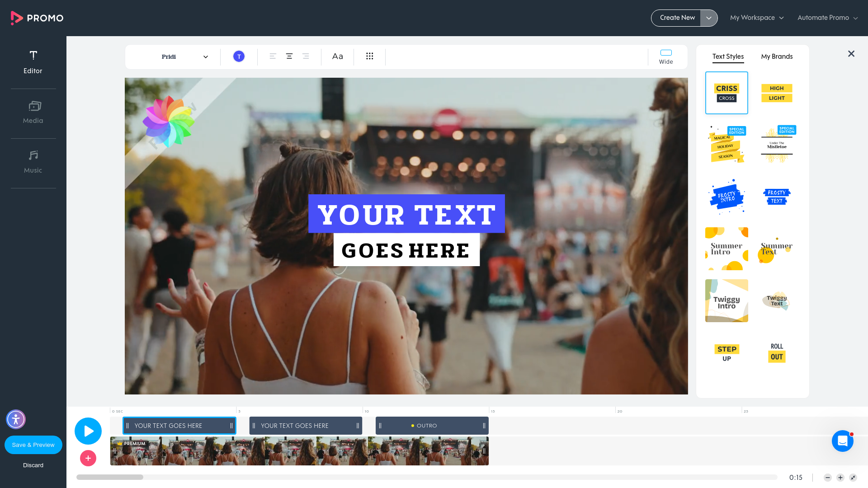
Task: Grab the right handle of OUTRO clip
Action: 484,426
